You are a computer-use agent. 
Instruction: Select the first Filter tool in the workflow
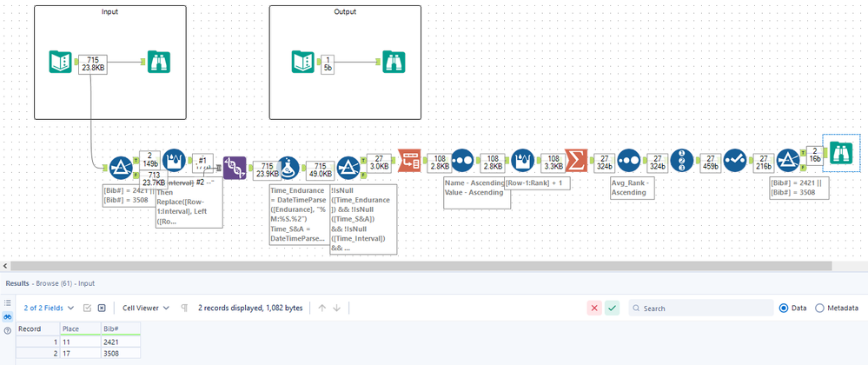pyautogui.click(x=120, y=169)
